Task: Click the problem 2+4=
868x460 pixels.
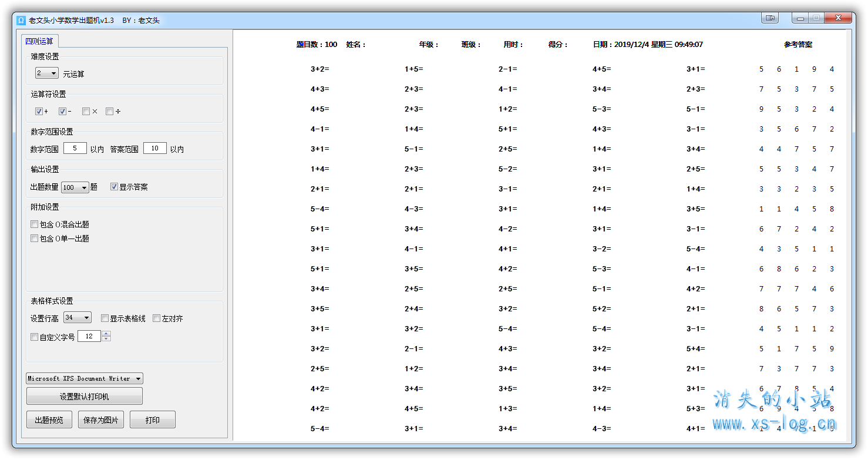Action: (414, 309)
